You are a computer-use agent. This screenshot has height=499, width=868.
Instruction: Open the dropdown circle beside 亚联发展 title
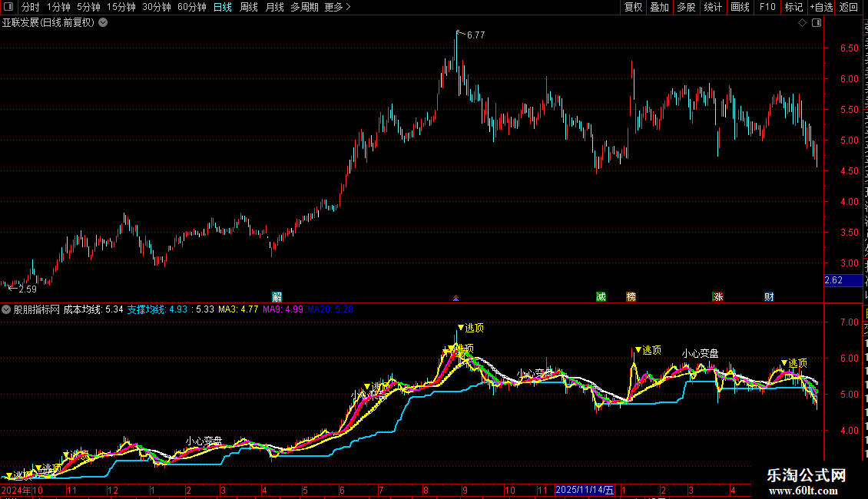click(103, 23)
